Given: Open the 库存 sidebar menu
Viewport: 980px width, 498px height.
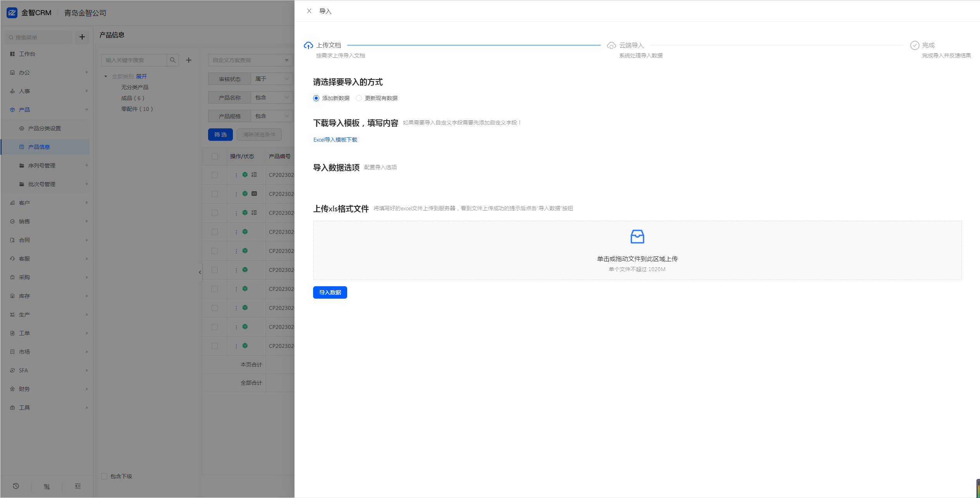Looking at the screenshot, I should pyautogui.click(x=24, y=296).
